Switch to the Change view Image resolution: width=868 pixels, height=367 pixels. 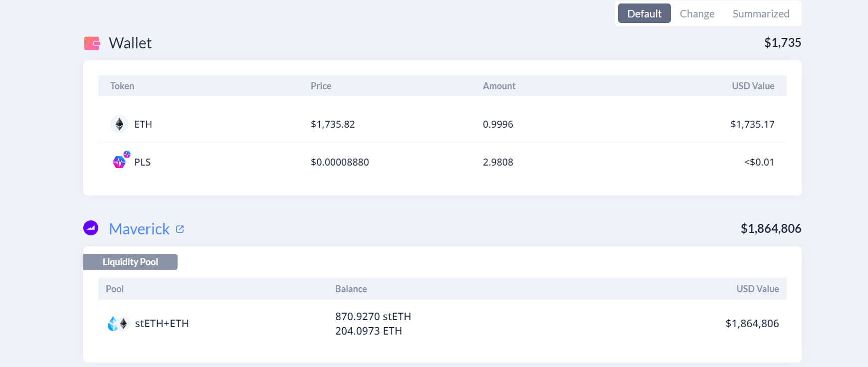[x=697, y=13]
